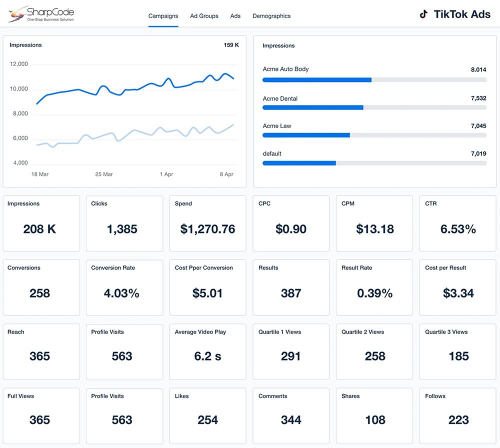The height and width of the screenshot is (448, 500).
Task: Click the TikTok logo icon
Action: [423, 14]
